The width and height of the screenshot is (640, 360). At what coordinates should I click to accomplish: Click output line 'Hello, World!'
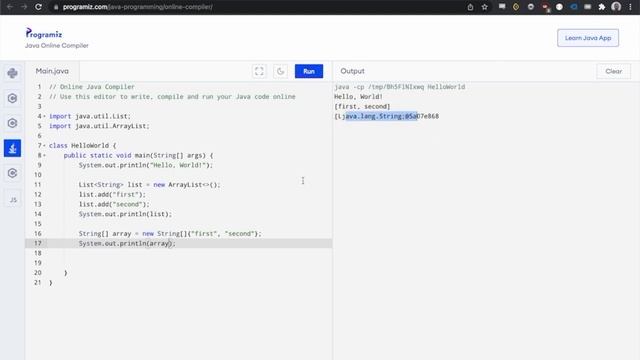tap(358, 97)
